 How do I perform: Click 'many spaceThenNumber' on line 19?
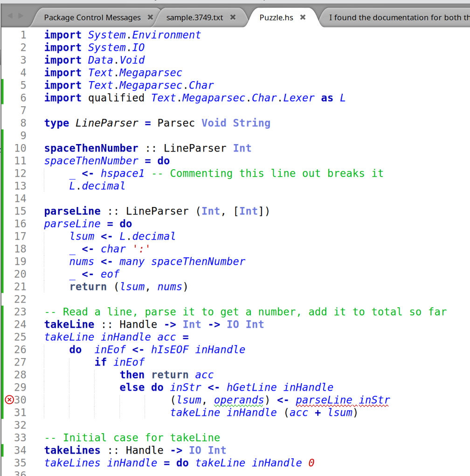click(182, 262)
